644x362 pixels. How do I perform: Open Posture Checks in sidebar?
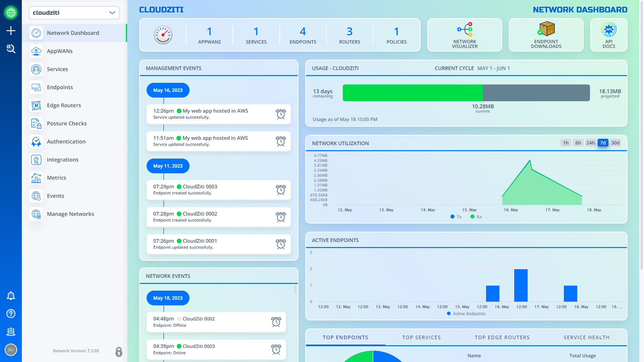74,123
